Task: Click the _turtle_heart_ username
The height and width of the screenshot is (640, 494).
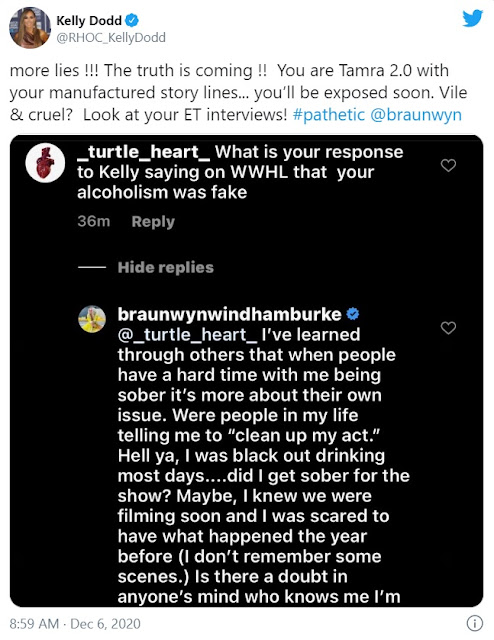Action: tap(144, 152)
